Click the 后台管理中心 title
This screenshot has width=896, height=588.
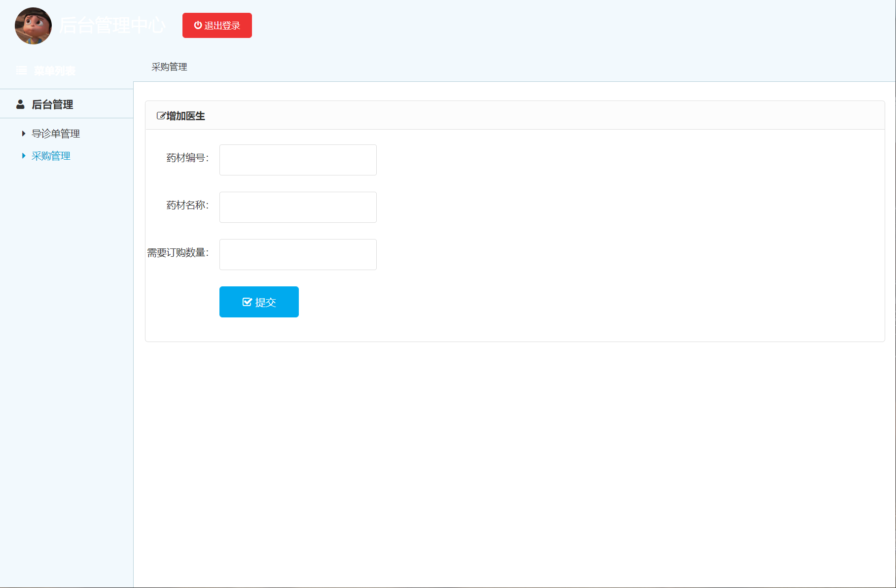(x=112, y=25)
